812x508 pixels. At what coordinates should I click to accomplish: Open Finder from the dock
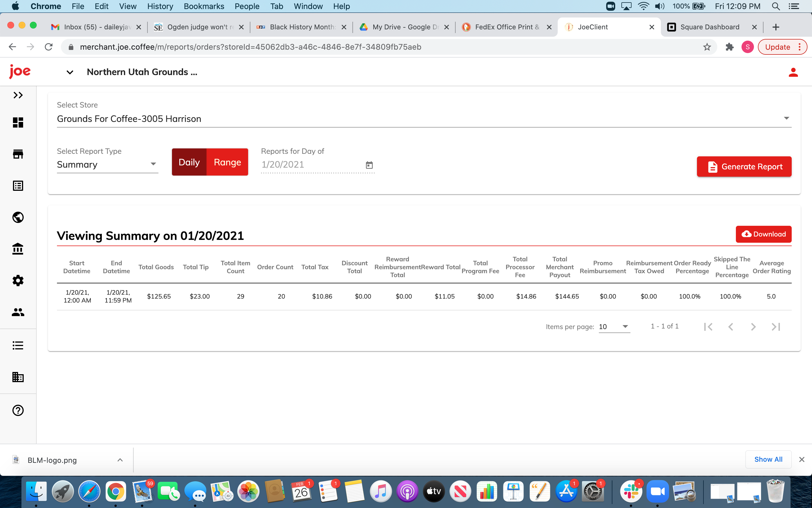(x=36, y=492)
